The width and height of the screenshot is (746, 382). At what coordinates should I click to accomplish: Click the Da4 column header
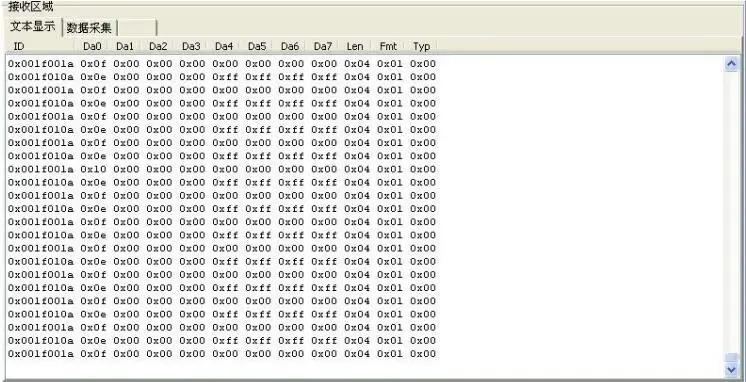(224, 46)
